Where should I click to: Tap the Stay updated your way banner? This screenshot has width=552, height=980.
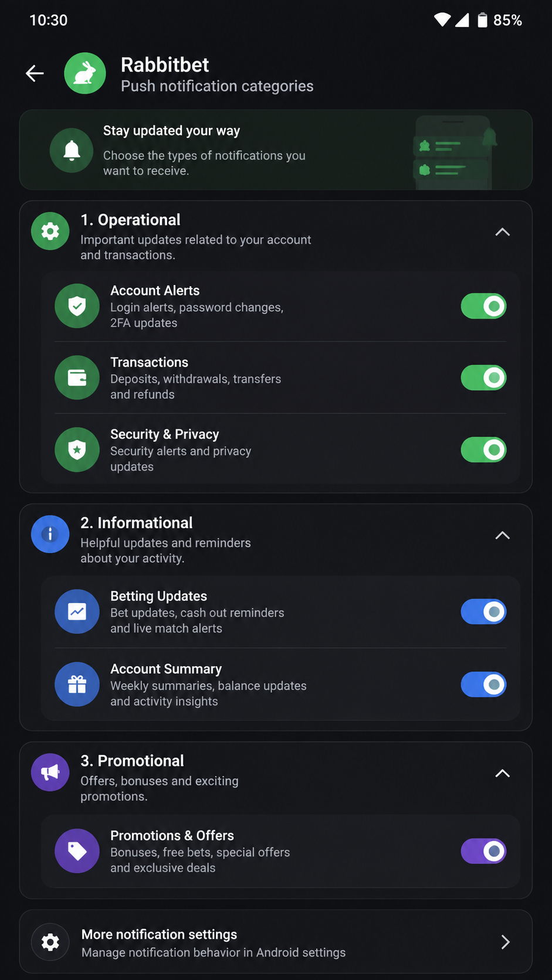[x=276, y=149]
